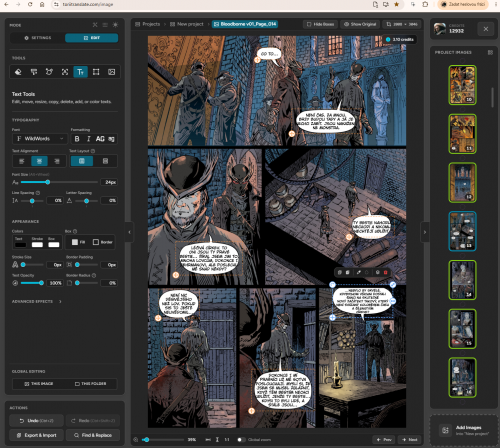This screenshot has height=448, width=500.
Task: Align text right
Action: click(57, 161)
